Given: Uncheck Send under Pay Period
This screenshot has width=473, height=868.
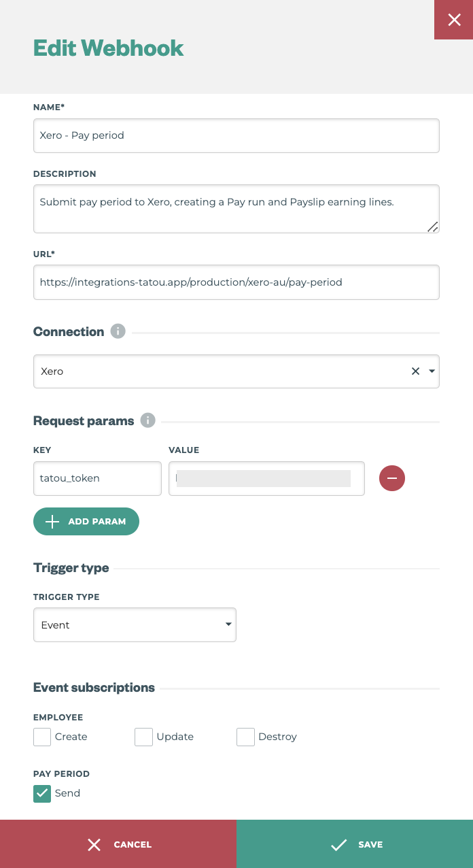Looking at the screenshot, I should pos(41,793).
